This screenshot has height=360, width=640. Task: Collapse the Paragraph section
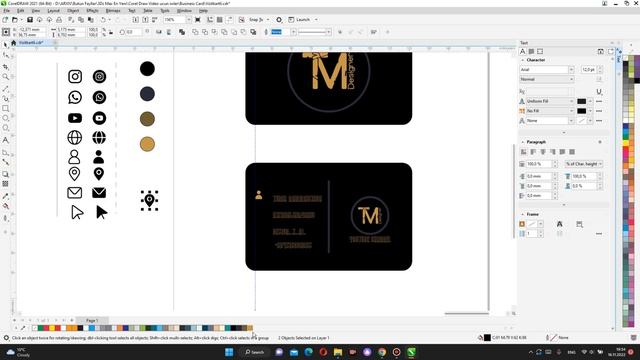point(523,142)
